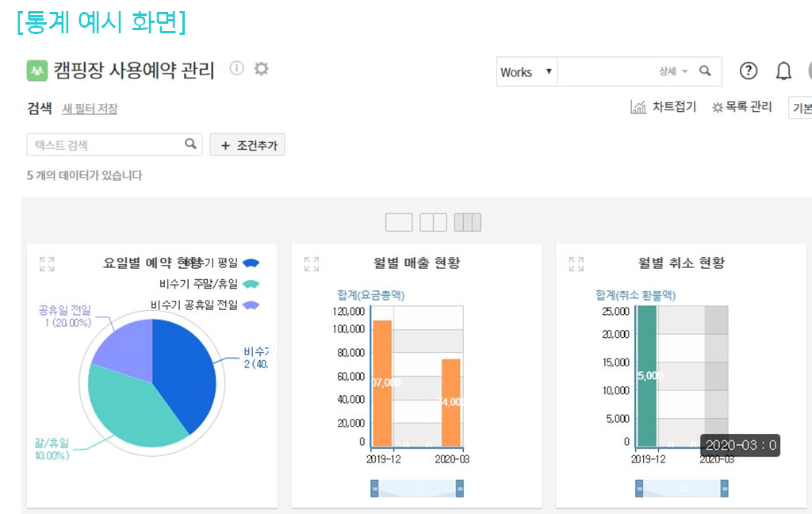Open the 기본 view dropdown at far right
Screen dimensions: 812x514
(x=801, y=108)
